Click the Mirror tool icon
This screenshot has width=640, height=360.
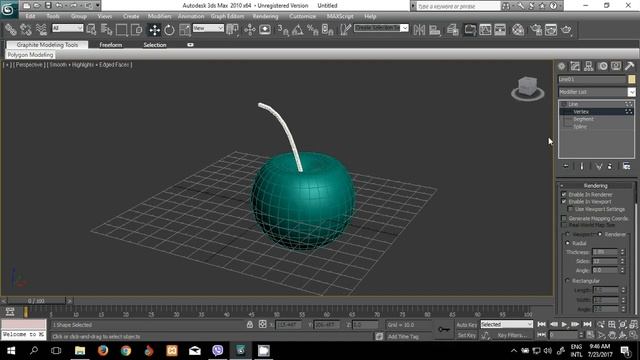tap(419, 30)
